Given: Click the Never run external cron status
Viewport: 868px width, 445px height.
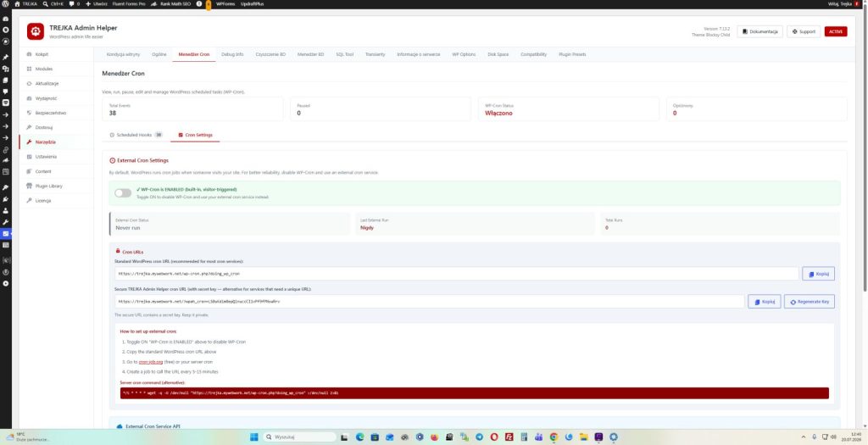Looking at the screenshot, I should pos(127,228).
